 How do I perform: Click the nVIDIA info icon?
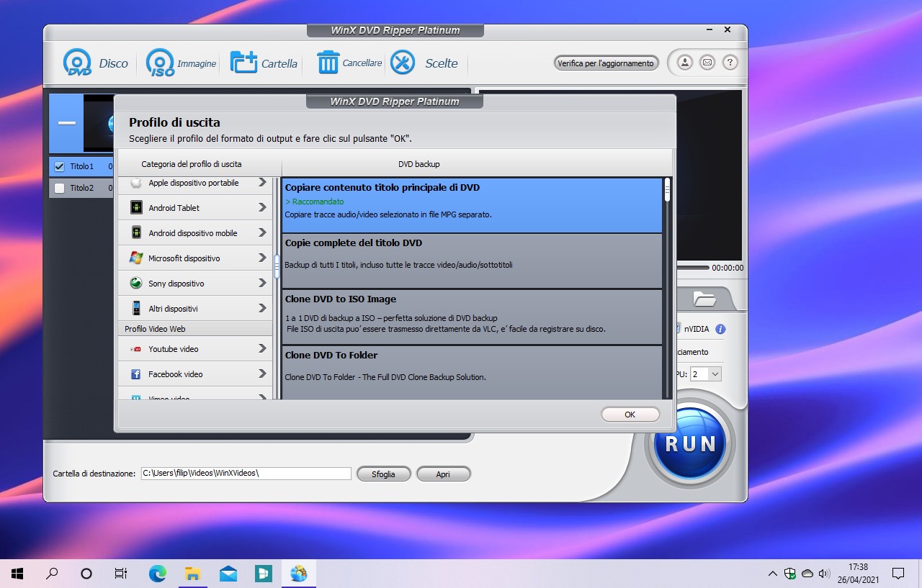(720, 329)
